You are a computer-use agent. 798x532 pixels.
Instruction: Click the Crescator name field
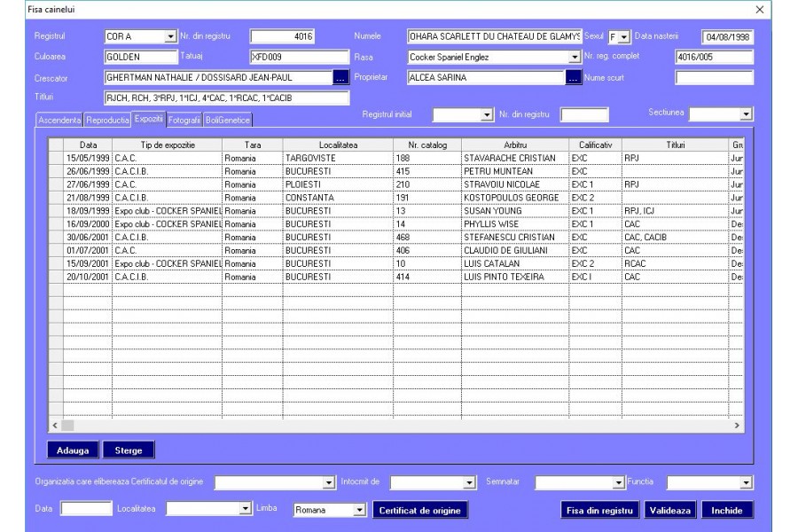pos(218,77)
